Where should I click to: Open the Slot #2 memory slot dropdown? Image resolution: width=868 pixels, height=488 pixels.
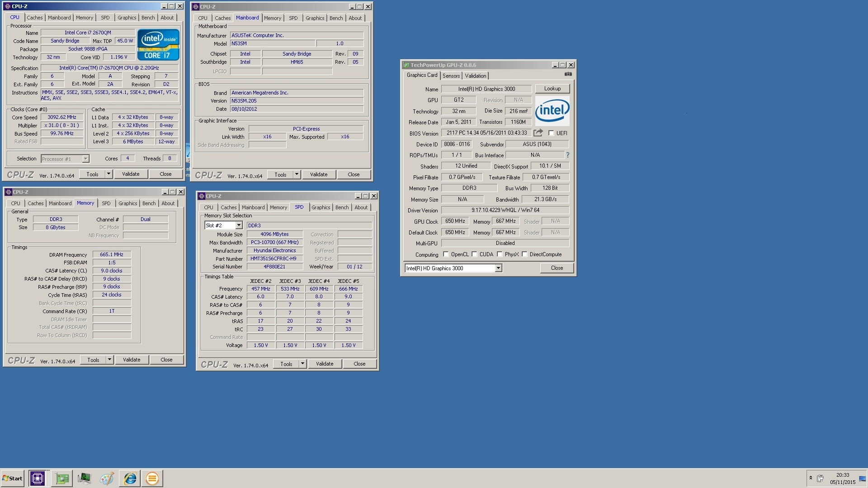(239, 225)
